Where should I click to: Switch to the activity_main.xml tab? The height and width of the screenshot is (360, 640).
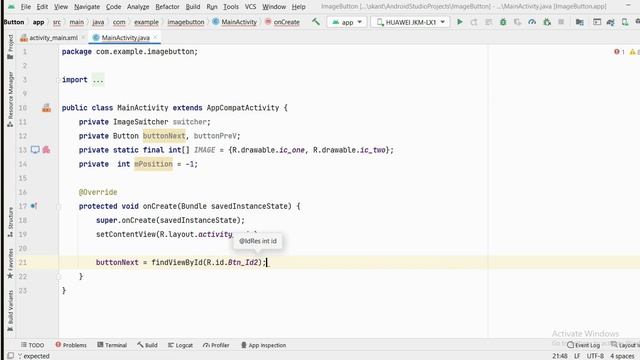click(x=53, y=38)
